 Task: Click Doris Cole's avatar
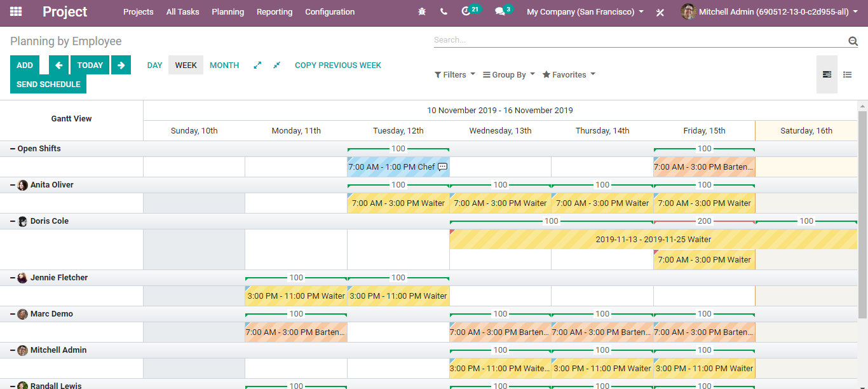23,221
